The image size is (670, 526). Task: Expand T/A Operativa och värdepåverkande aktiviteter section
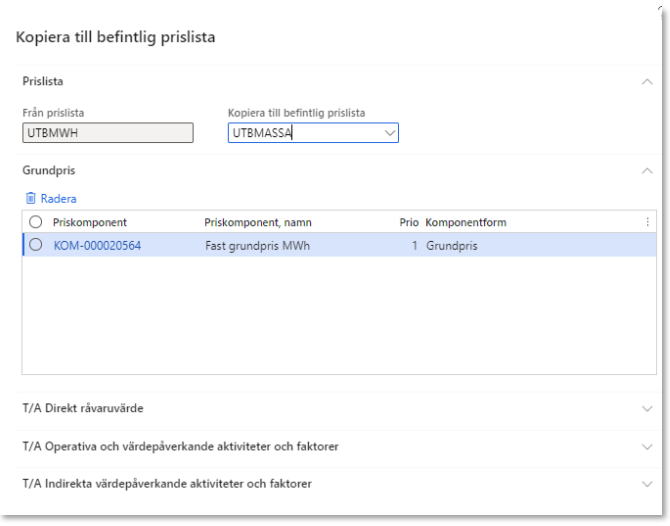[x=646, y=446]
